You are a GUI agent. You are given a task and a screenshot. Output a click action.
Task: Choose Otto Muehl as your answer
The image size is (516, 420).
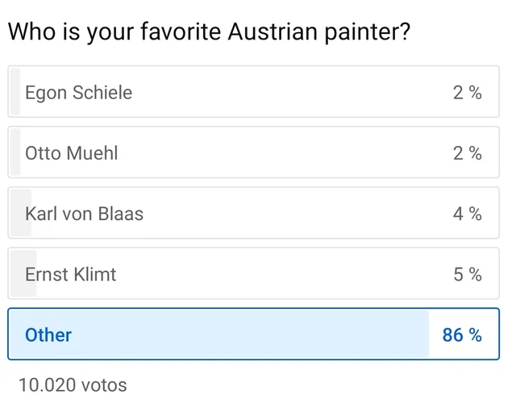pos(71,153)
